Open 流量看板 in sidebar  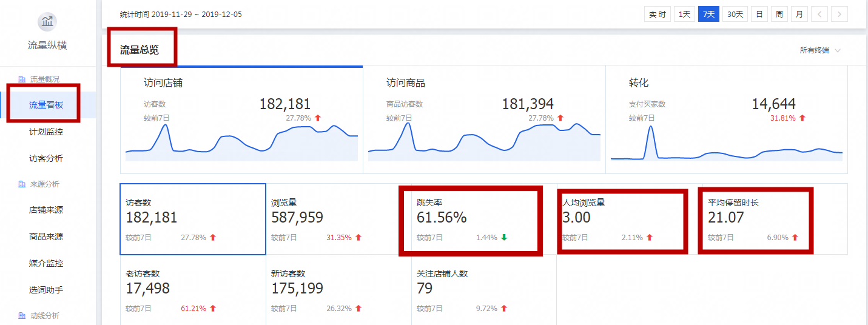coord(47,105)
